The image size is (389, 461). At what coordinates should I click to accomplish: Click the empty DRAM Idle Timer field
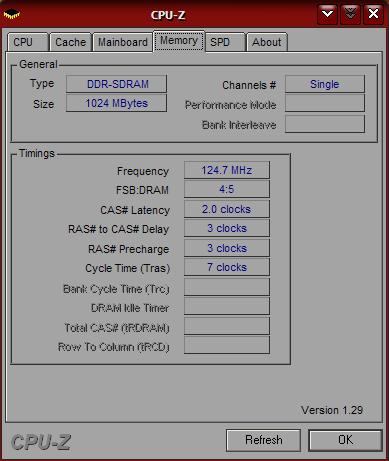227,306
